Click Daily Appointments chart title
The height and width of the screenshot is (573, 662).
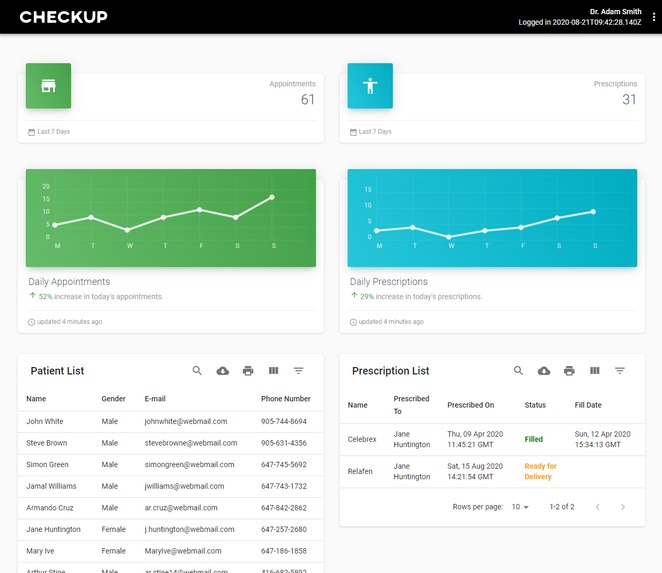[69, 282]
